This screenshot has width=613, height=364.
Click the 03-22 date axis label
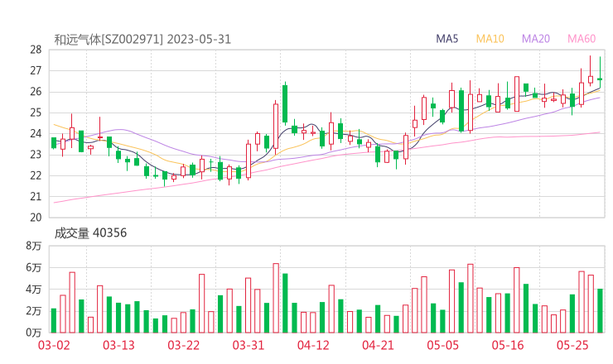click(184, 345)
